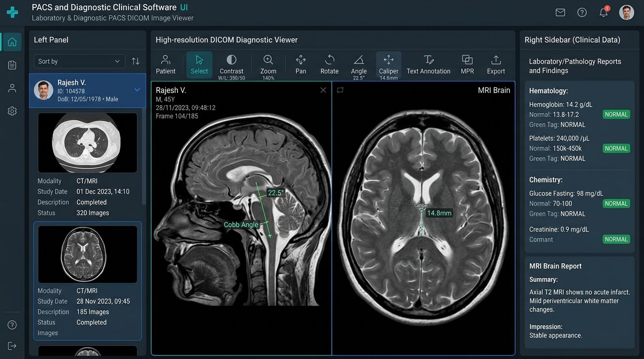
Task: Select the 22.5° angle measurement label
Action: [x=276, y=193]
